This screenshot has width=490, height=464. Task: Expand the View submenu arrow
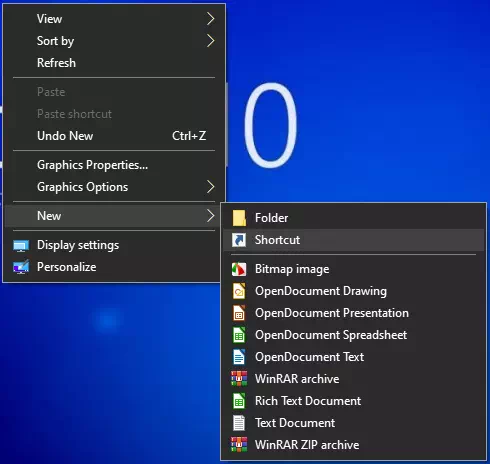point(210,19)
